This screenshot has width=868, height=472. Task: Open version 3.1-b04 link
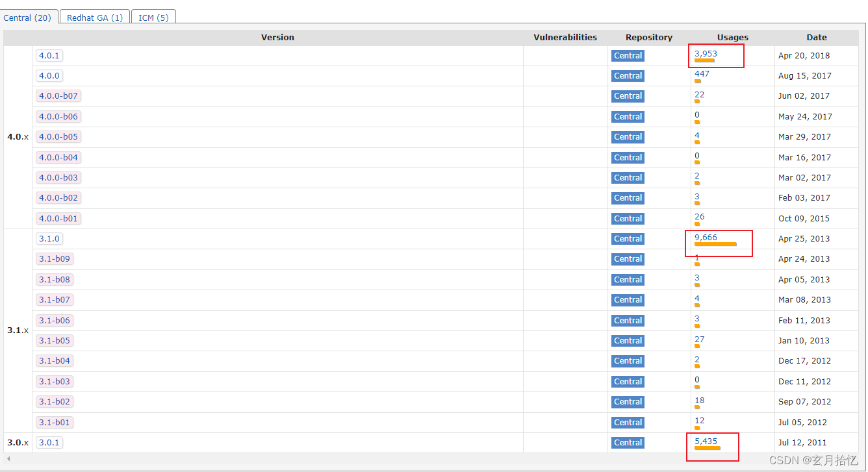coord(55,361)
